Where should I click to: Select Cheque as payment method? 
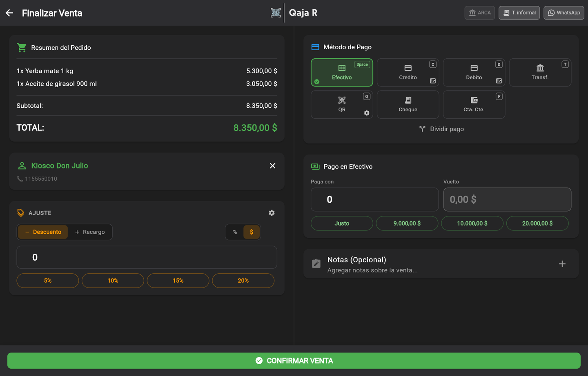click(408, 104)
